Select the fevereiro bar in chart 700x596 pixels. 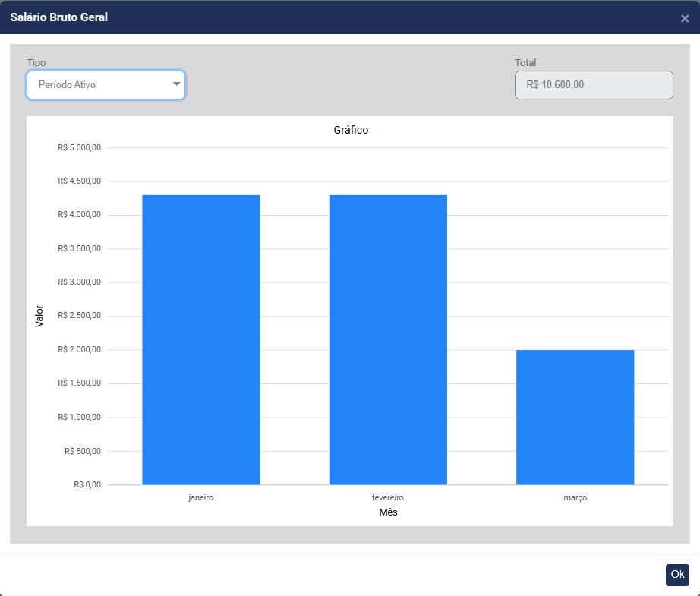point(388,339)
